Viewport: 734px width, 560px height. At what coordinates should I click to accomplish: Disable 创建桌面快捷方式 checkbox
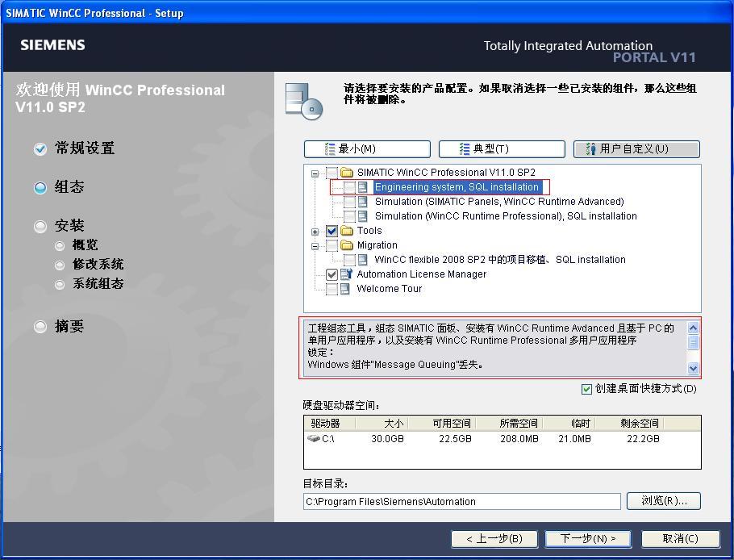coord(586,389)
